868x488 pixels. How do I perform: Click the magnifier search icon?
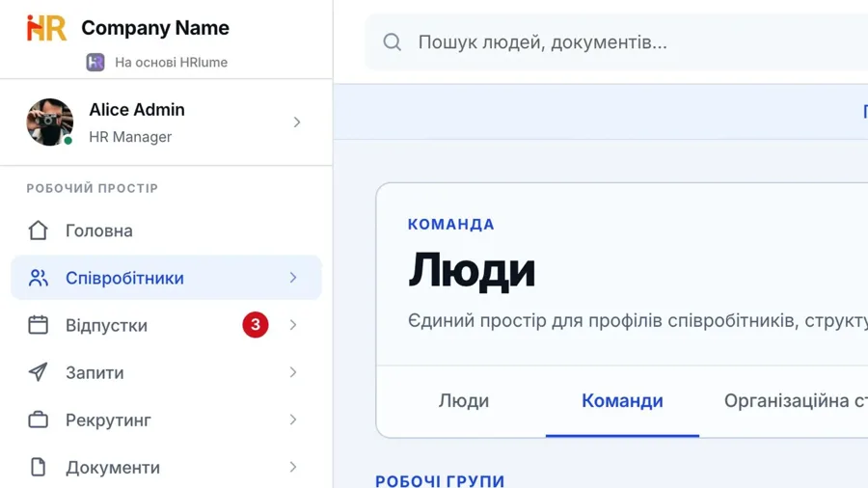392,42
